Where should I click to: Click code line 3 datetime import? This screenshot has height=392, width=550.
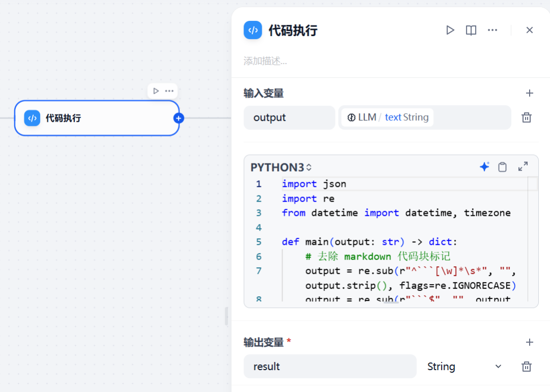point(396,213)
